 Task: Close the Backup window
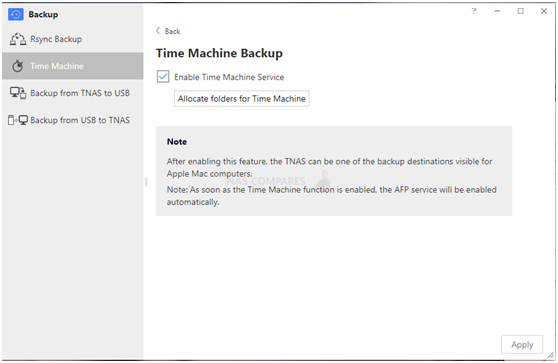coord(544,11)
